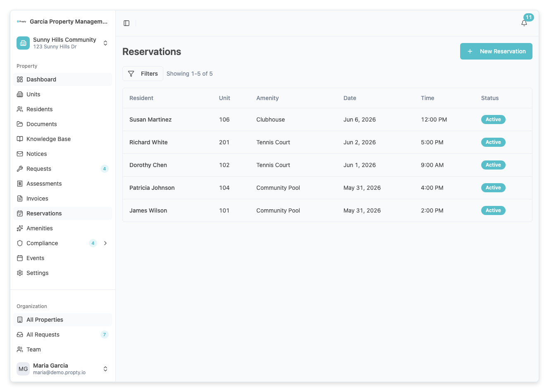Click the Documents folder icon

coord(20,124)
